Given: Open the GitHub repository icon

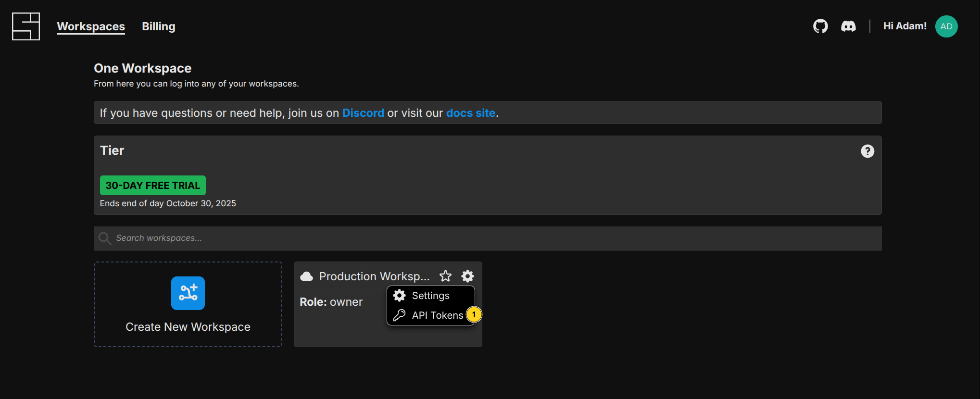Looking at the screenshot, I should (x=820, y=26).
